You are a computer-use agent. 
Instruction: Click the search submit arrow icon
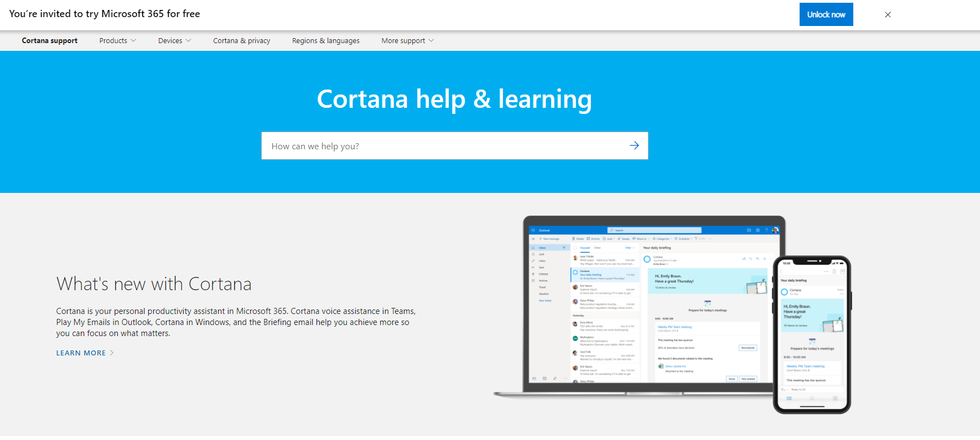point(634,146)
